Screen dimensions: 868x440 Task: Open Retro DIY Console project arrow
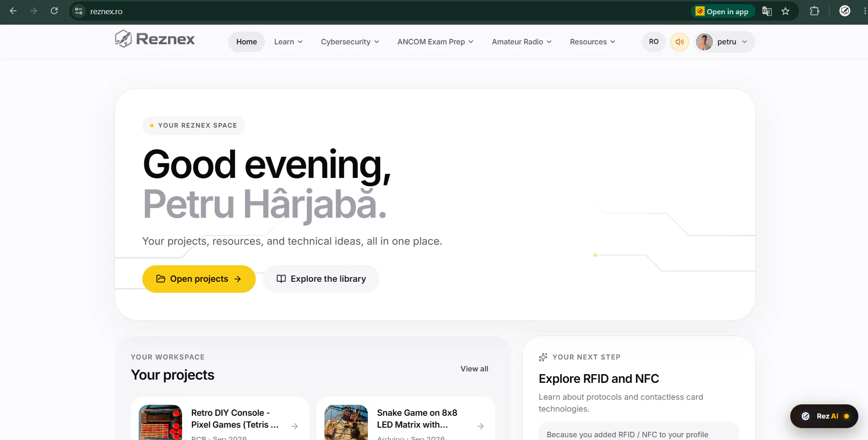(x=295, y=426)
